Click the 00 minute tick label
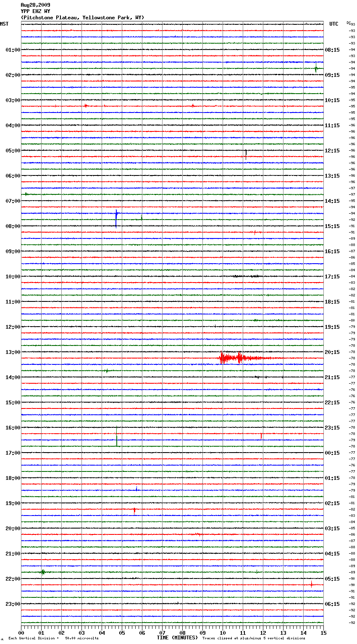Image resolution: width=357 pixels, height=644 pixels. (21, 633)
